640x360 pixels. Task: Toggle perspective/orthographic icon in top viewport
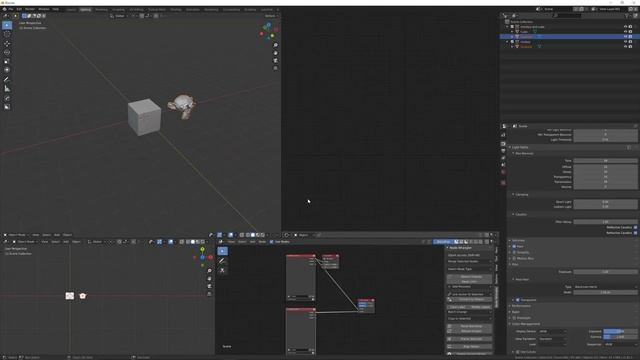tap(276, 68)
